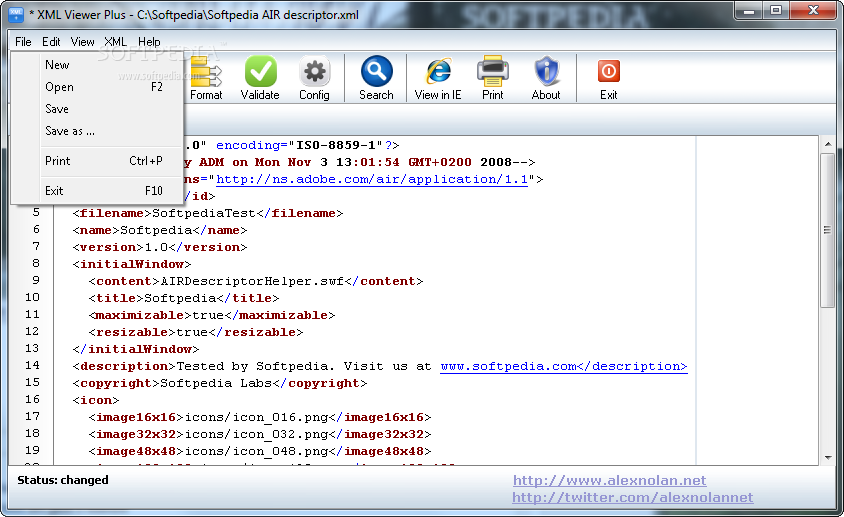Click the vertical scrollbar up arrow
Viewport: 844px width, 517px height.
[x=828, y=144]
